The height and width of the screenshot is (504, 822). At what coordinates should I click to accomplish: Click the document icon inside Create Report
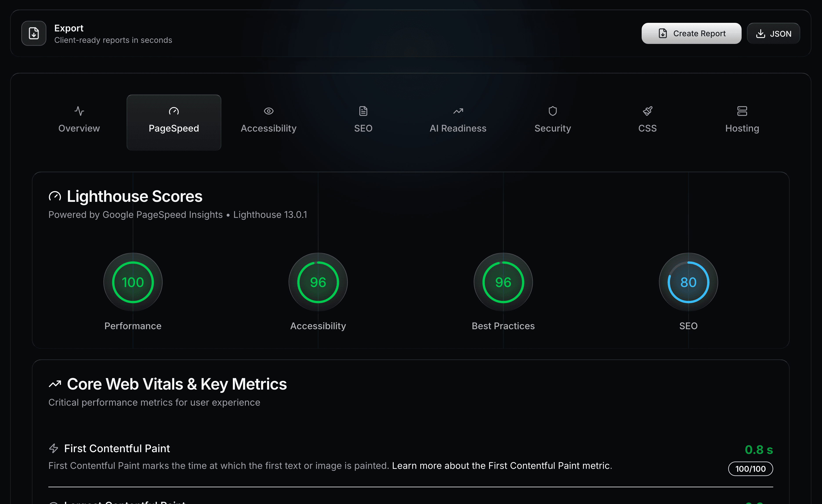(x=663, y=33)
